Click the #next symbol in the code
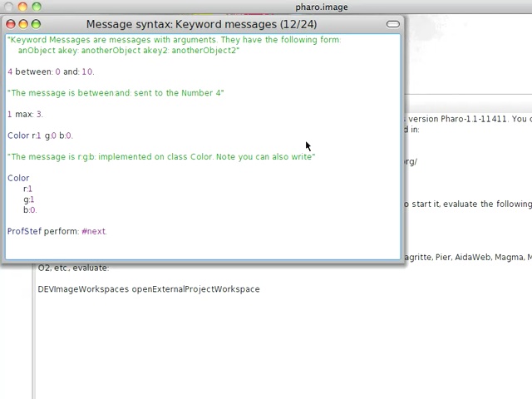The image size is (532, 399). click(x=94, y=231)
